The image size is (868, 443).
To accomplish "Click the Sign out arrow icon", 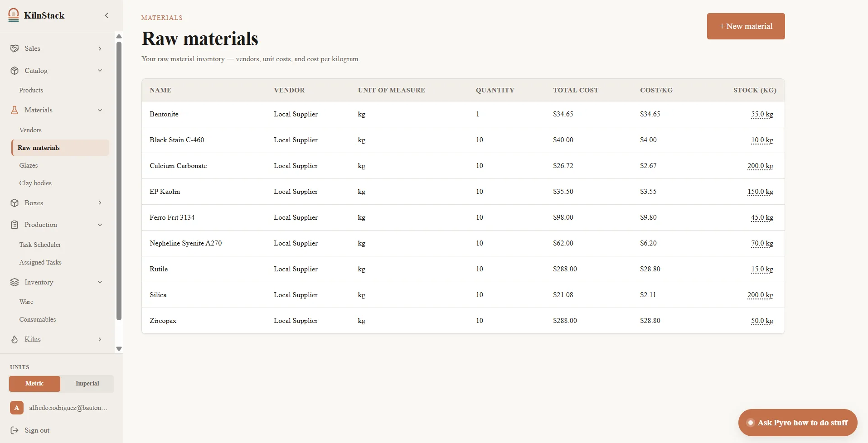I will pos(15,430).
